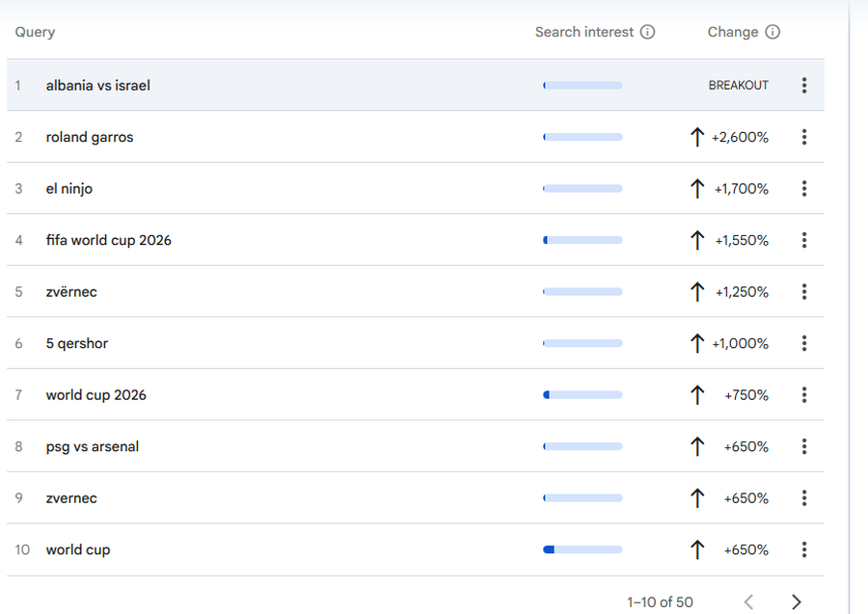Open the zvernec query in row nine

pyautogui.click(x=71, y=497)
